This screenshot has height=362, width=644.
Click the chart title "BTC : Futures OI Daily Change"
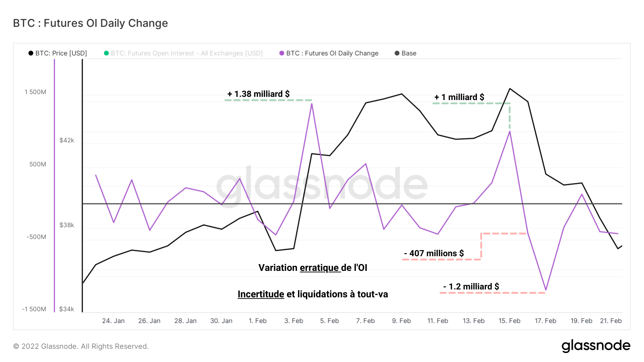(x=91, y=23)
